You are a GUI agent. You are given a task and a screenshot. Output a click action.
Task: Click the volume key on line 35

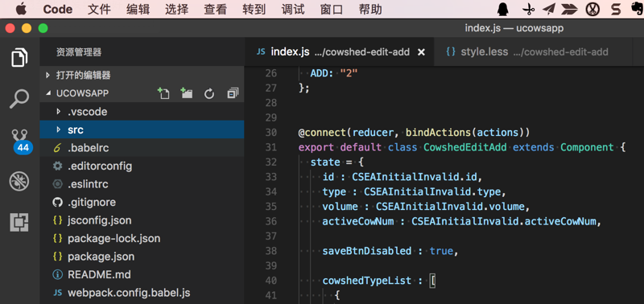pyautogui.click(x=340, y=207)
